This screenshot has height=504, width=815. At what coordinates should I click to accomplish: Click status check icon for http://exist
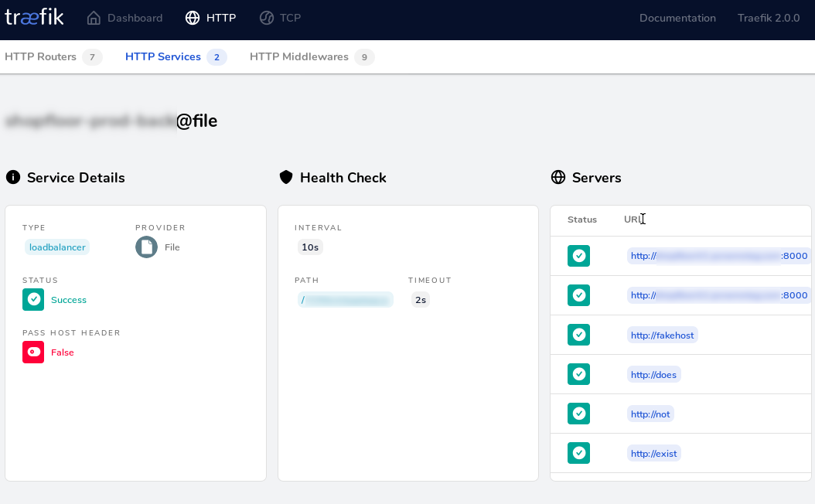pos(578,453)
